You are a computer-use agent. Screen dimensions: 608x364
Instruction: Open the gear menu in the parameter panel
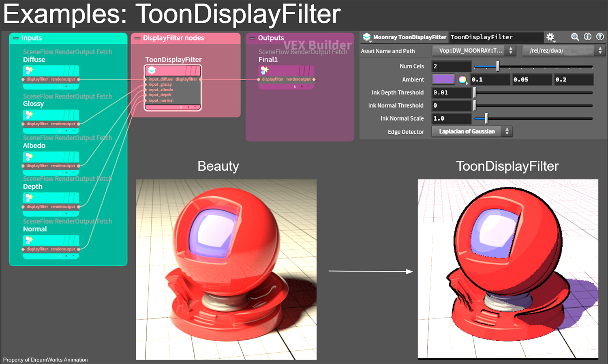(x=550, y=37)
